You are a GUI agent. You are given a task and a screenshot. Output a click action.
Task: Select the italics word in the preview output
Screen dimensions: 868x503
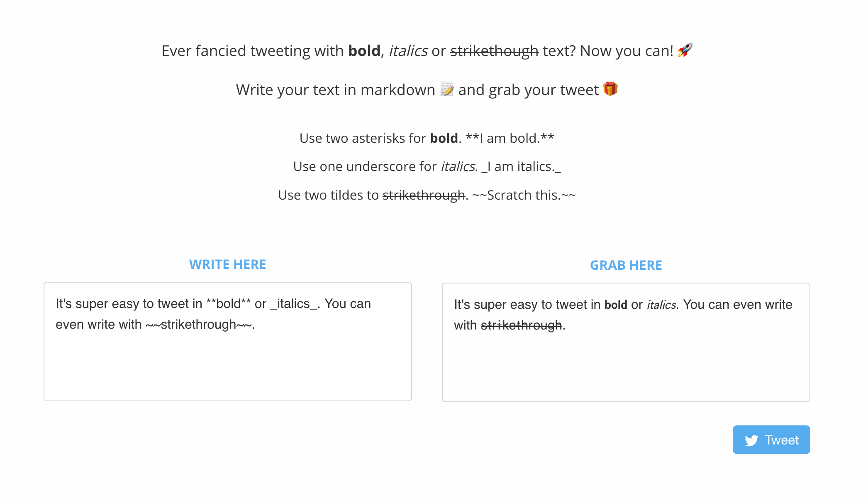click(661, 304)
